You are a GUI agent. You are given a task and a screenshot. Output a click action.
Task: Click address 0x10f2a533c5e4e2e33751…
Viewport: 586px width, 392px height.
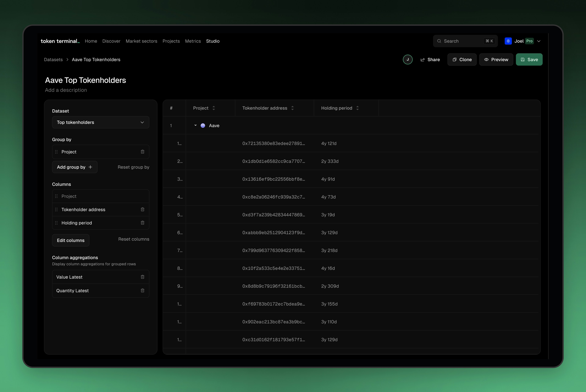point(274,268)
